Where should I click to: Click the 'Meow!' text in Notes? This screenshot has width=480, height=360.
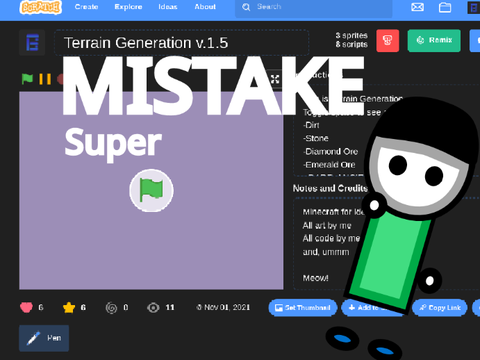[315, 278]
